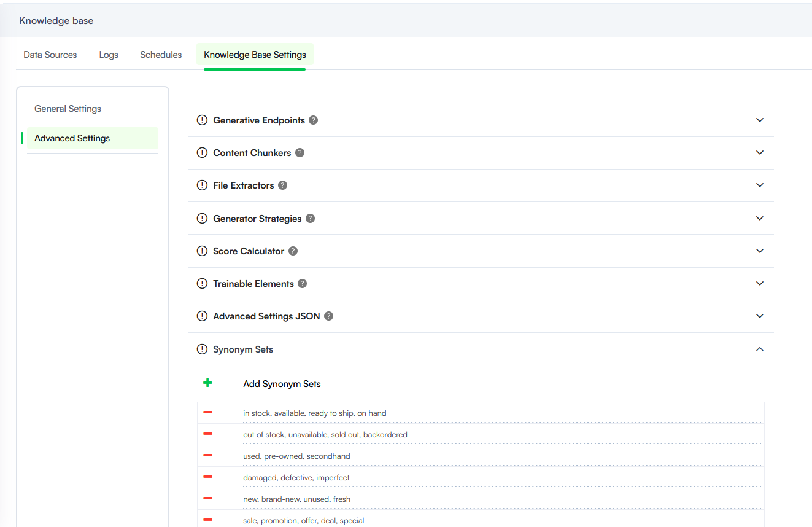Expand the Content Chunkers section
Screen dimensions: 812x527
click(x=759, y=153)
